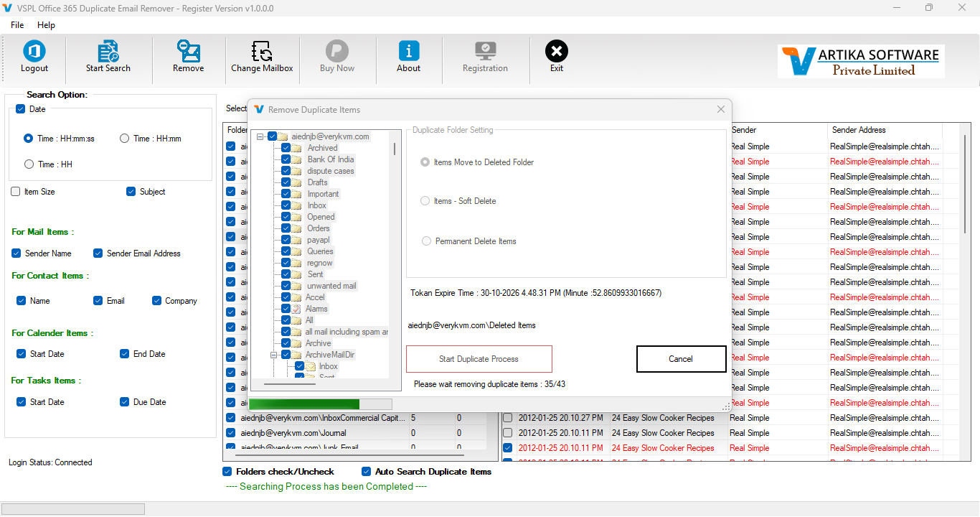Screen dimensions: 980x517
Task: Toggle the Sender Email Address checkbox
Action: [98, 253]
